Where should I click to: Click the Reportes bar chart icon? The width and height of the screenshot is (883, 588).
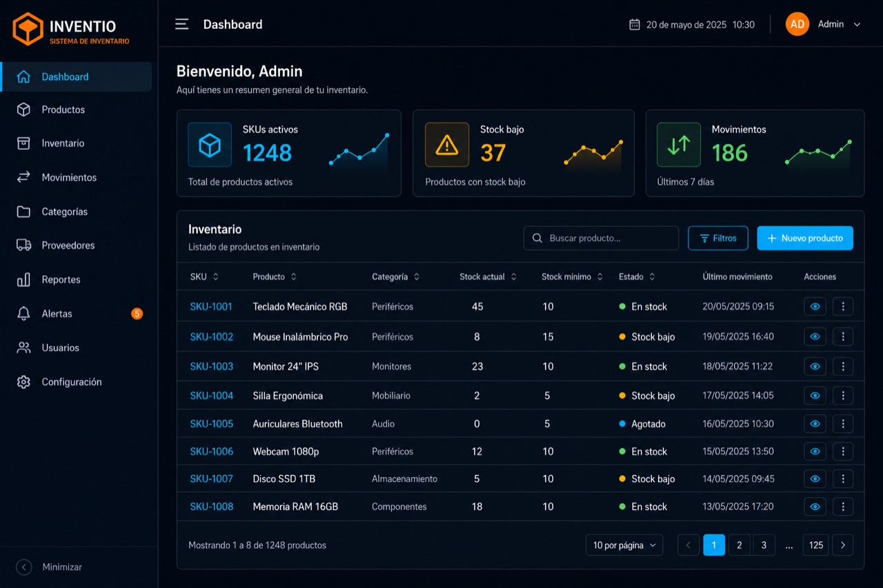(x=23, y=279)
